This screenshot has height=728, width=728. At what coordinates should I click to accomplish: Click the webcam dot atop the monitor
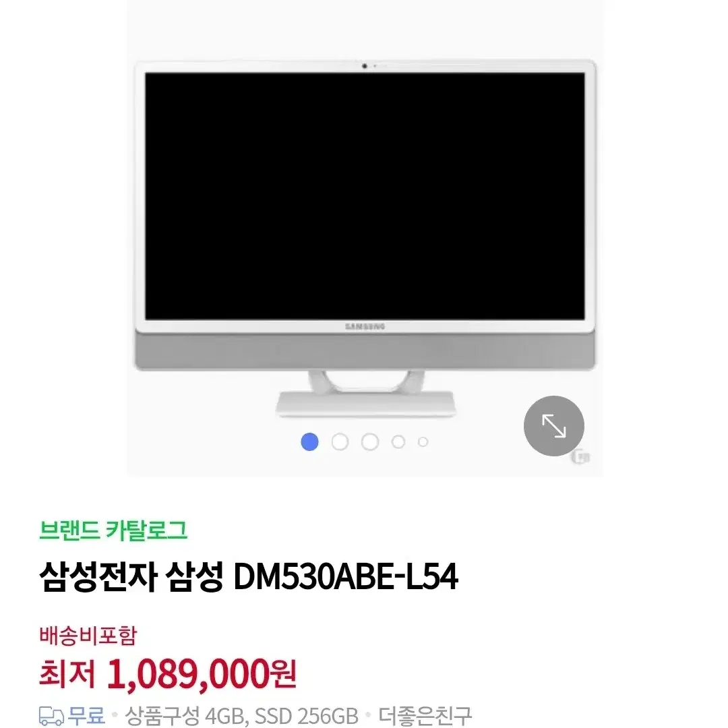point(365,66)
